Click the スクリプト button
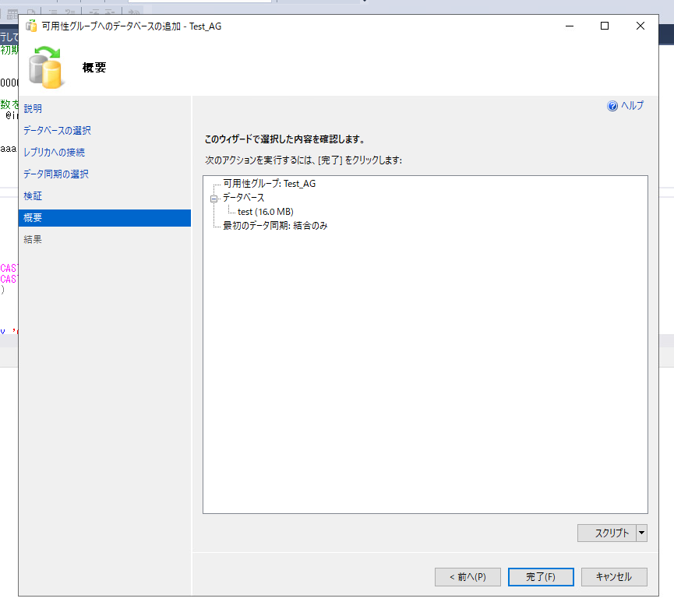Screen dimensions: 674x616 pos(607,533)
